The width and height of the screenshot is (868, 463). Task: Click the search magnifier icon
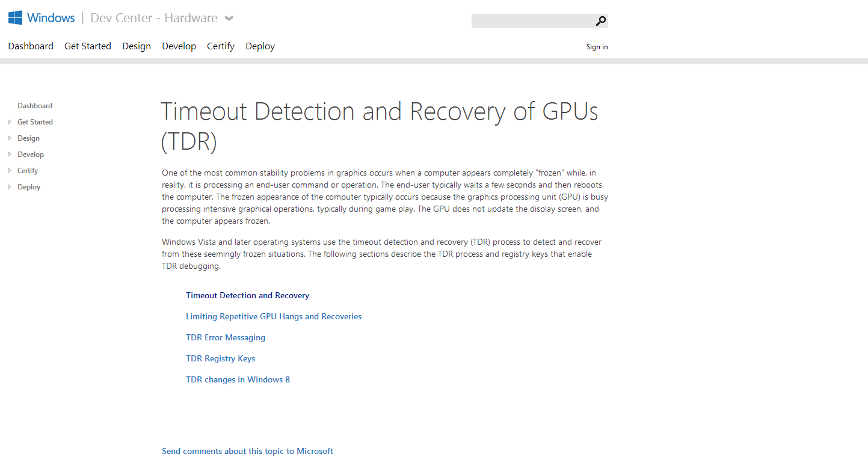click(x=600, y=22)
